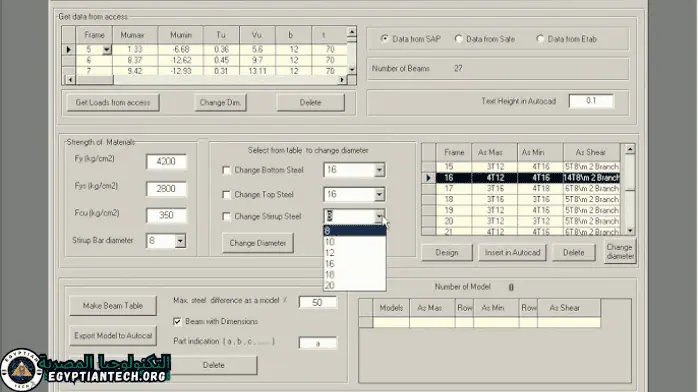This screenshot has width=698, height=392.
Task: Click Export Model to Autocad button
Action: (113, 335)
